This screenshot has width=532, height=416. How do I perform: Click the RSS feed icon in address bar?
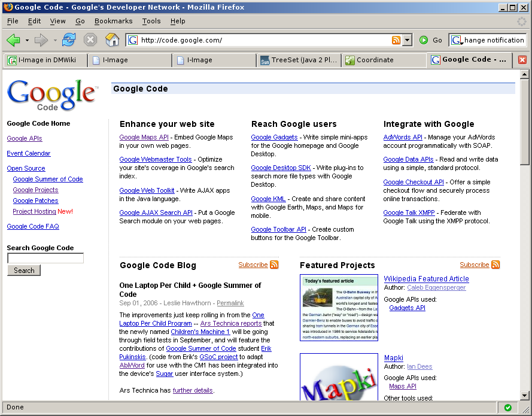(x=396, y=40)
